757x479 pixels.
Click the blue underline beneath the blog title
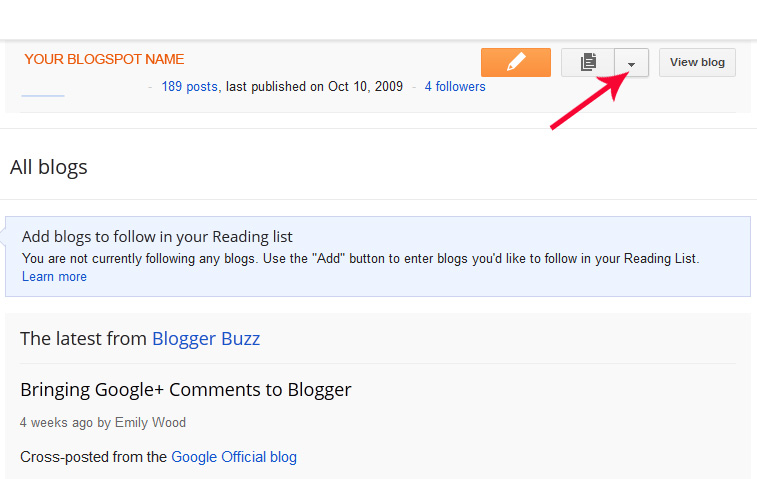coord(42,95)
